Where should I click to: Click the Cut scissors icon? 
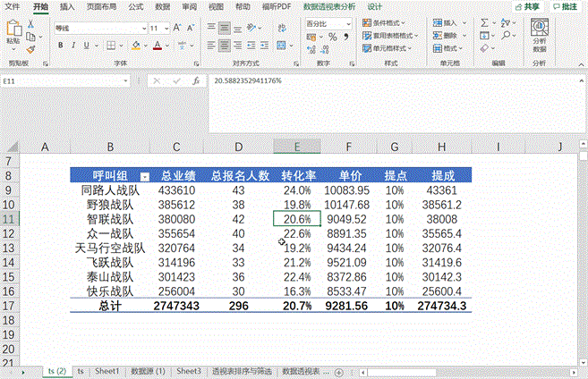30,24
